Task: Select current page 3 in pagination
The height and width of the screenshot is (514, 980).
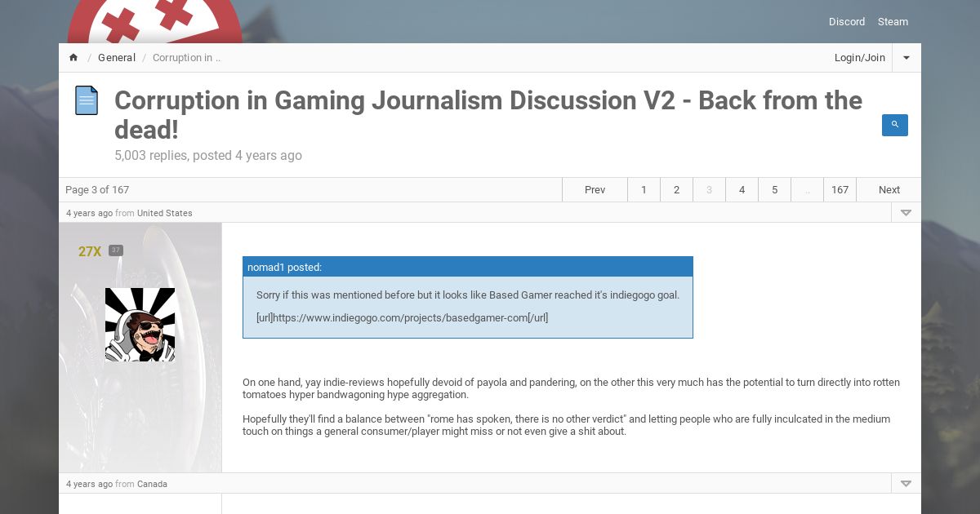Action: pyautogui.click(x=709, y=190)
